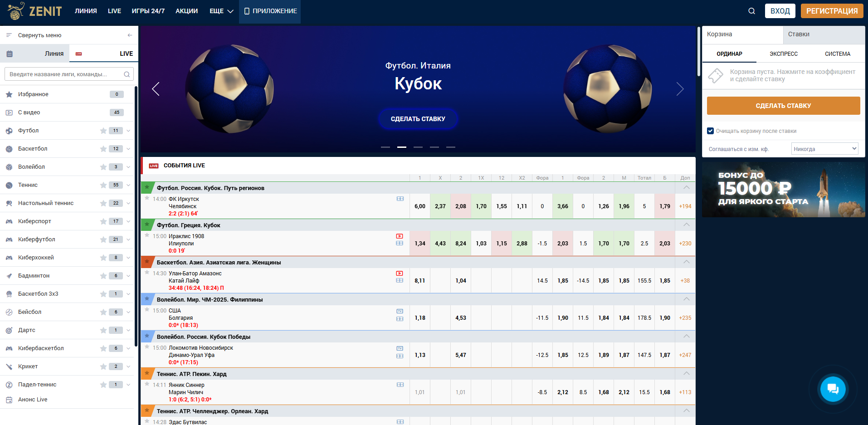
Task: Open the live chat bubble icon
Action: [x=833, y=389]
